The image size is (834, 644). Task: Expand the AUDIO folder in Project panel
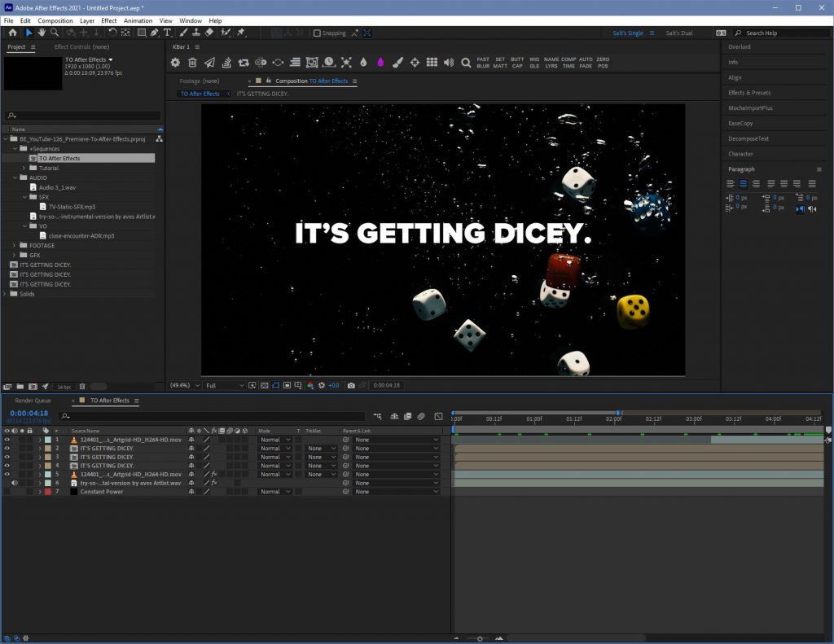(15, 177)
